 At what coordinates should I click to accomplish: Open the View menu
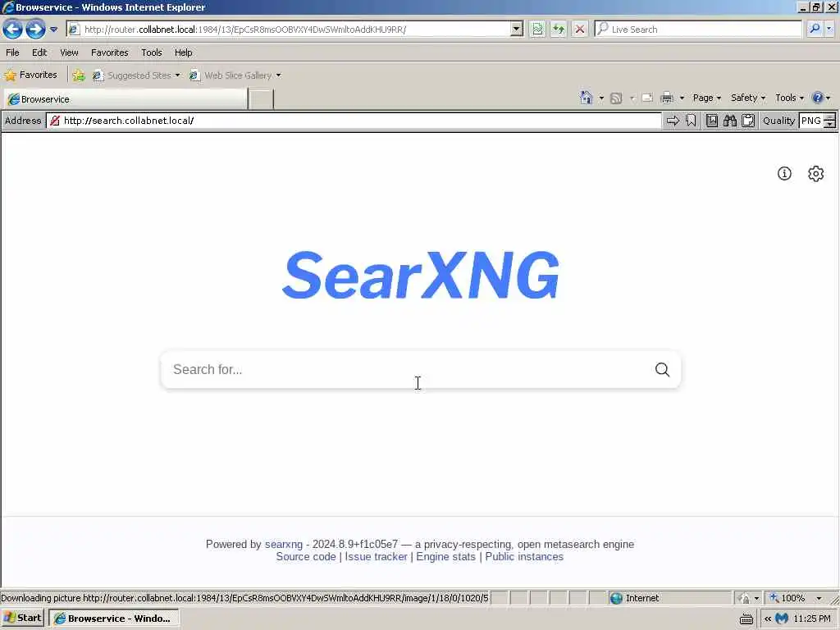point(69,52)
